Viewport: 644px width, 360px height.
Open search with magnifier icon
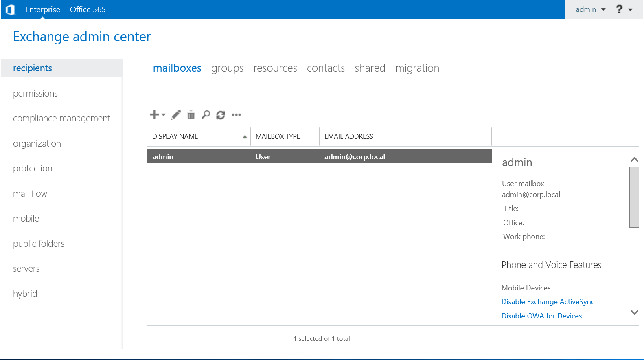coord(206,115)
